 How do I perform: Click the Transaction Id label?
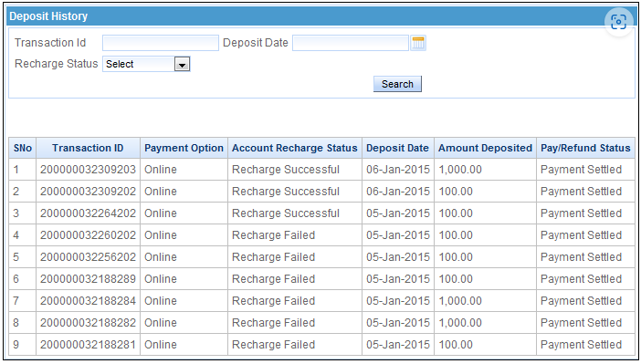(50, 43)
